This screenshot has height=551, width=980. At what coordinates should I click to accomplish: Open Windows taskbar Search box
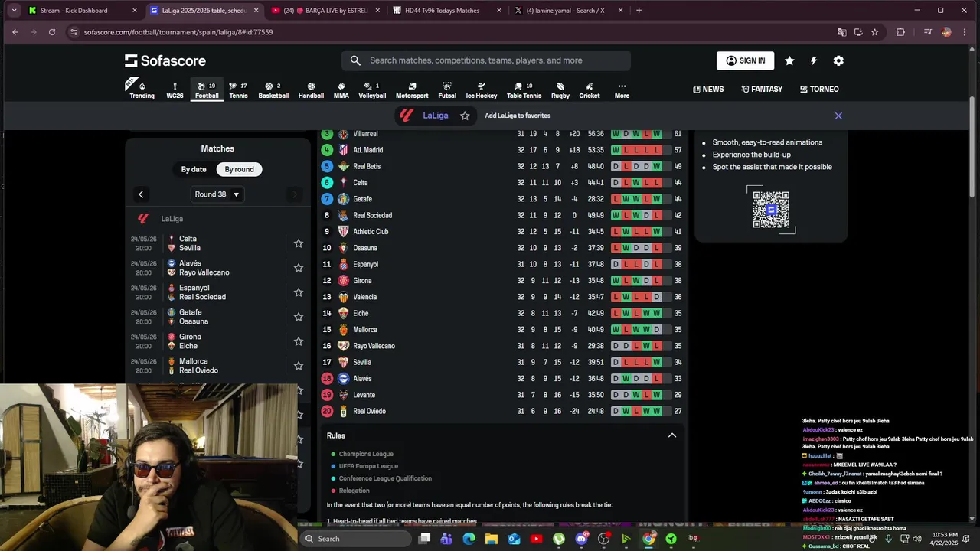pos(357,539)
